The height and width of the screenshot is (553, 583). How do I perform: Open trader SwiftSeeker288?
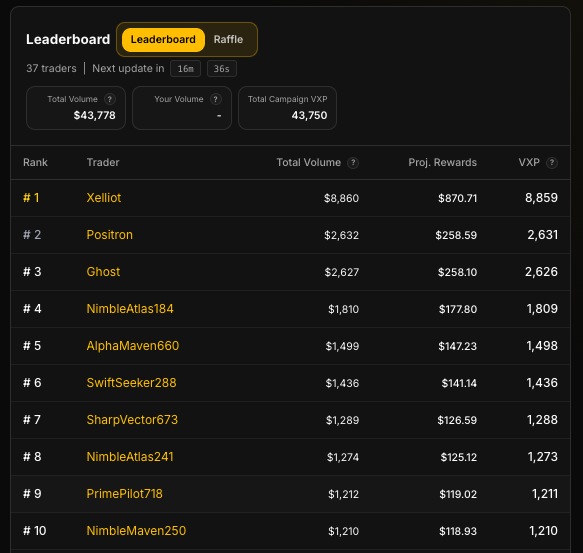[x=131, y=383]
